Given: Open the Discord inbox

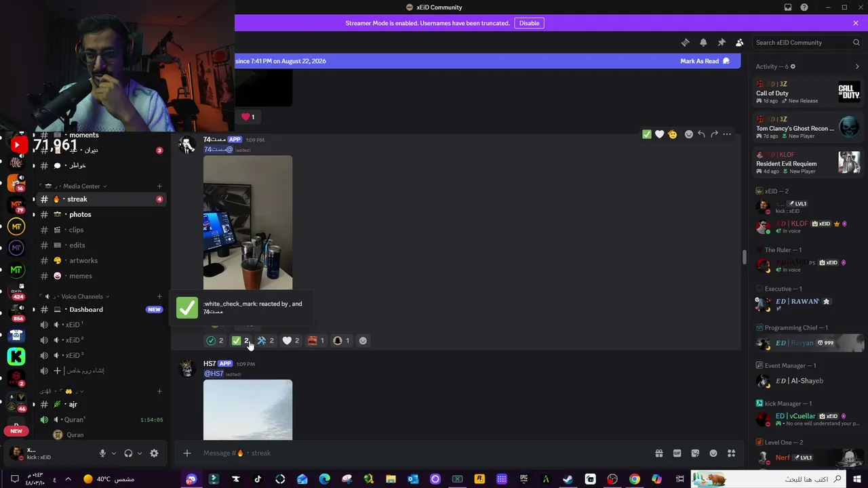Looking at the screenshot, I should tap(788, 7).
